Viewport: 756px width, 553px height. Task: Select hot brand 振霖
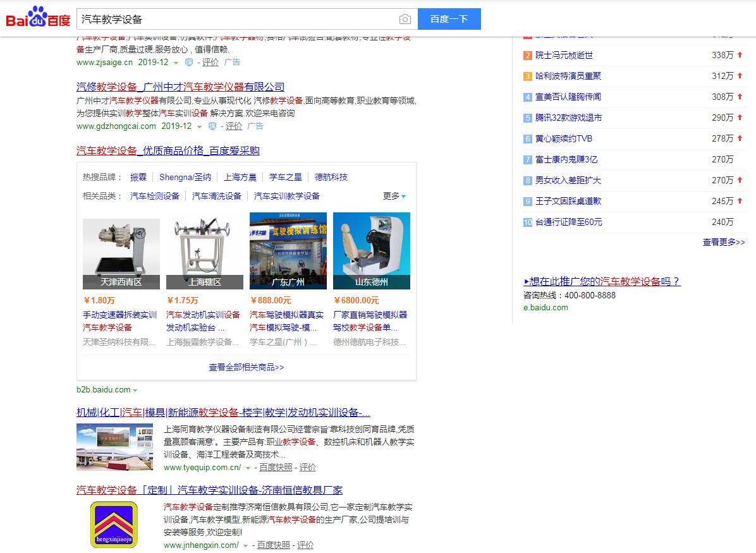point(138,177)
